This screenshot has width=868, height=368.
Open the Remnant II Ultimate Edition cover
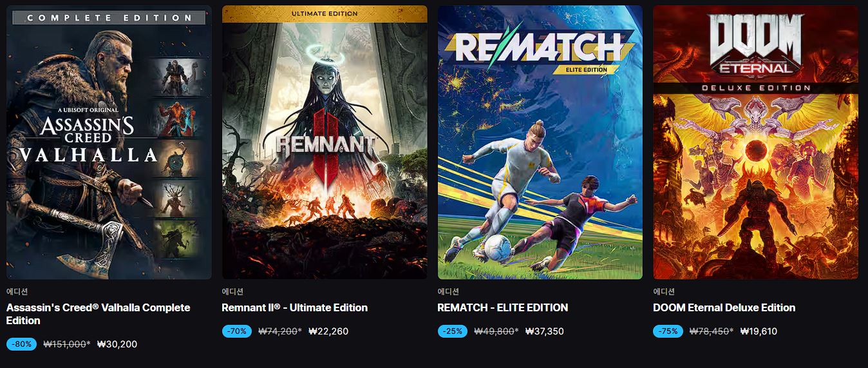tap(325, 142)
